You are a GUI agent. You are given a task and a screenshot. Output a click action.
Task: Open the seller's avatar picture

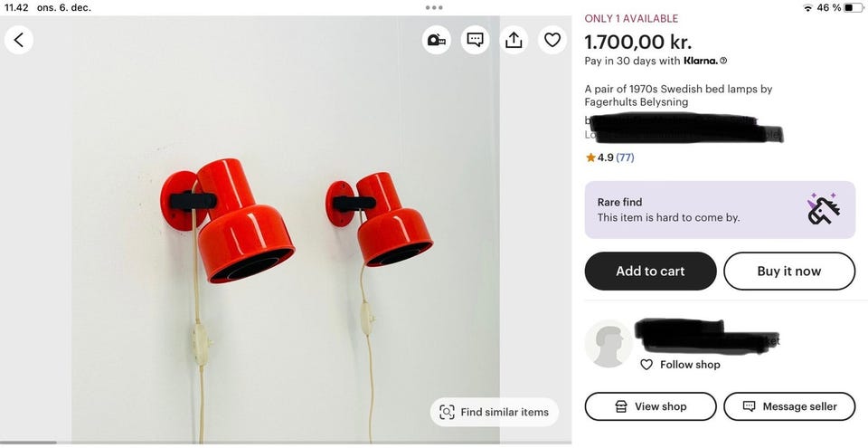tap(608, 343)
